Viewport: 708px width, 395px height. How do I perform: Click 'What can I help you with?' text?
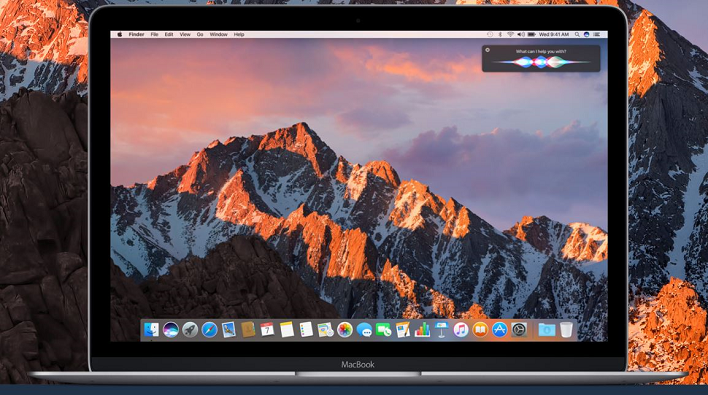point(541,51)
